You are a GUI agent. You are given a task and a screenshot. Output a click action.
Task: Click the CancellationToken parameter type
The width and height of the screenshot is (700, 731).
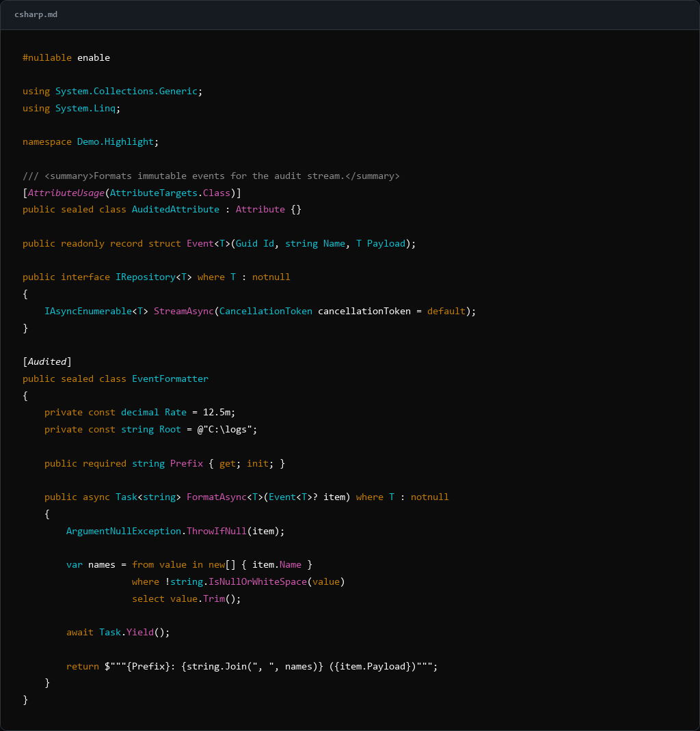point(266,312)
